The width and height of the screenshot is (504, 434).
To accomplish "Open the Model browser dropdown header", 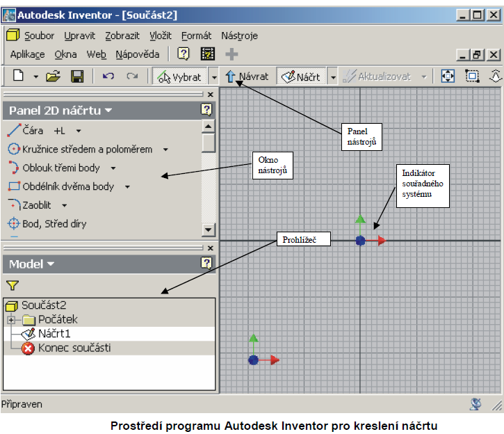I will (31, 264).
